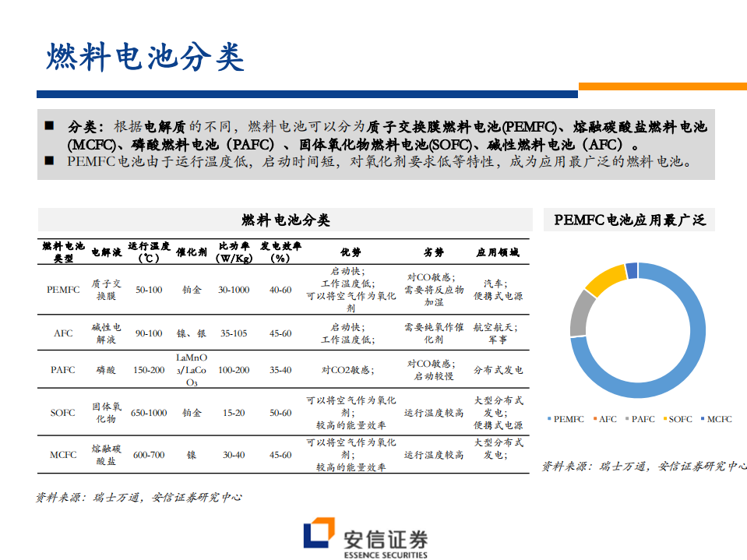Click the 催化剂 column header
This screenshot has height=560, width=747.
pos(189,249)
